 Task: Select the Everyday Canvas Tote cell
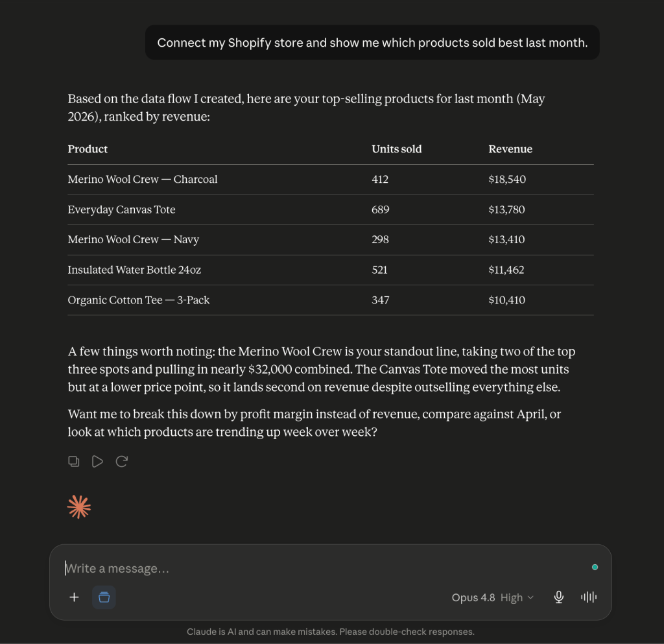(x=121, y=209)
